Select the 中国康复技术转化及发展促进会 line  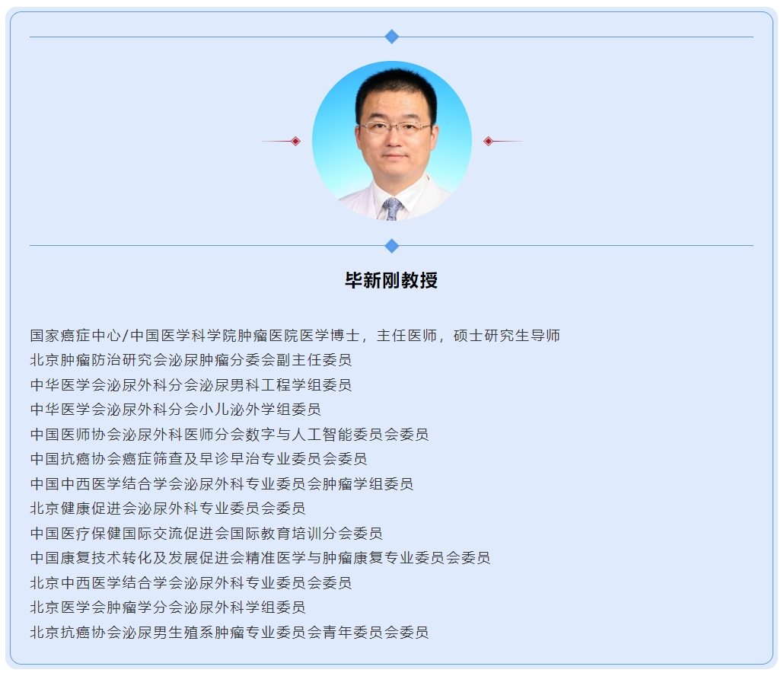[260, 558]
